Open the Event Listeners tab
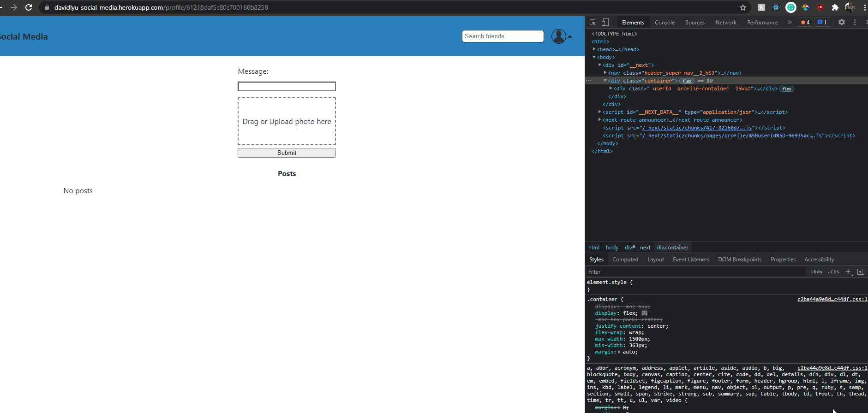868x413 pixels. click(x=691, y=260)
